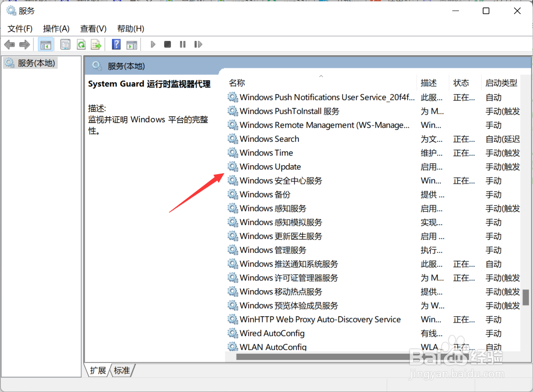533x392 pixels.
Task: Click the back navigation arrow
Action: point(9,44)
